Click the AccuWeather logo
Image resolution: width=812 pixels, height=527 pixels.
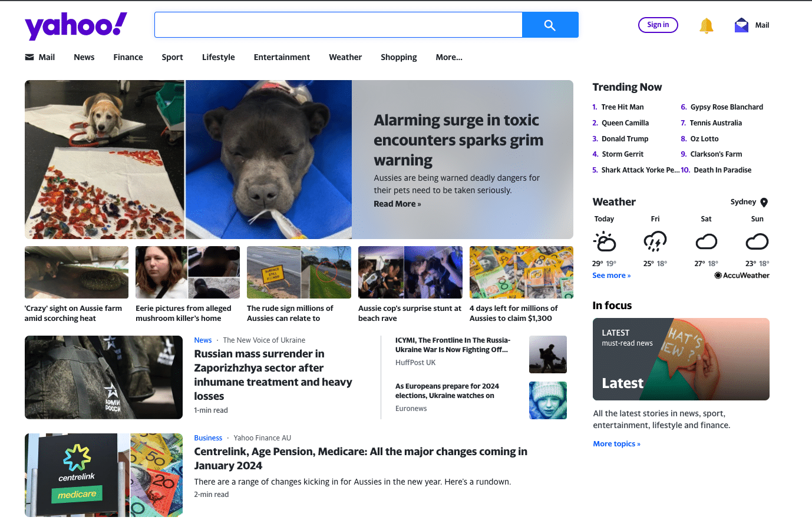tap(742, 276)
